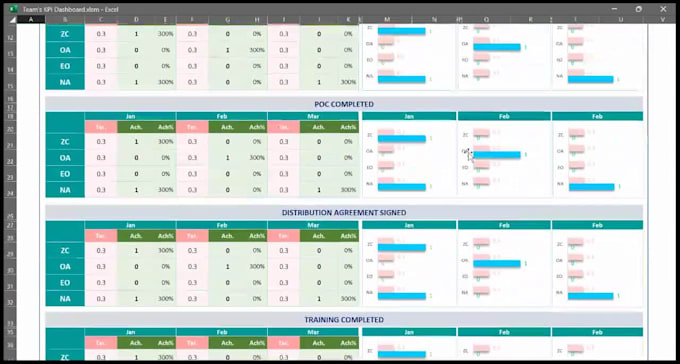Click Feb header of DISTRIBUTION AGREEMENT SIGNED table

[222, 225]
